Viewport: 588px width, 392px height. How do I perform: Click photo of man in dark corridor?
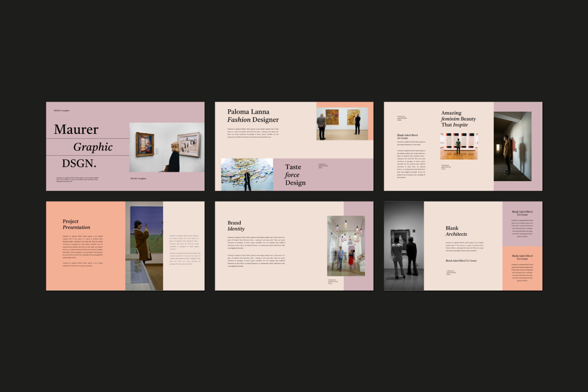[x=512, y=146]
